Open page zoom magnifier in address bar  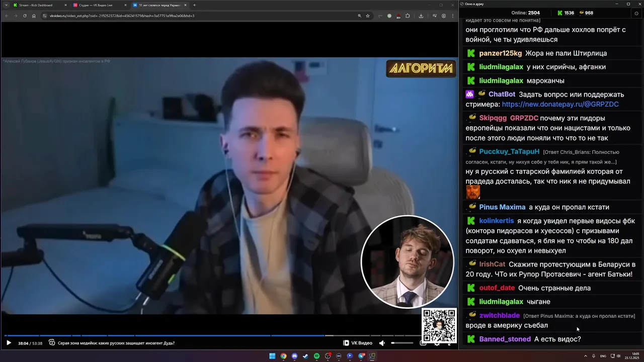click(x=359, y=16)
